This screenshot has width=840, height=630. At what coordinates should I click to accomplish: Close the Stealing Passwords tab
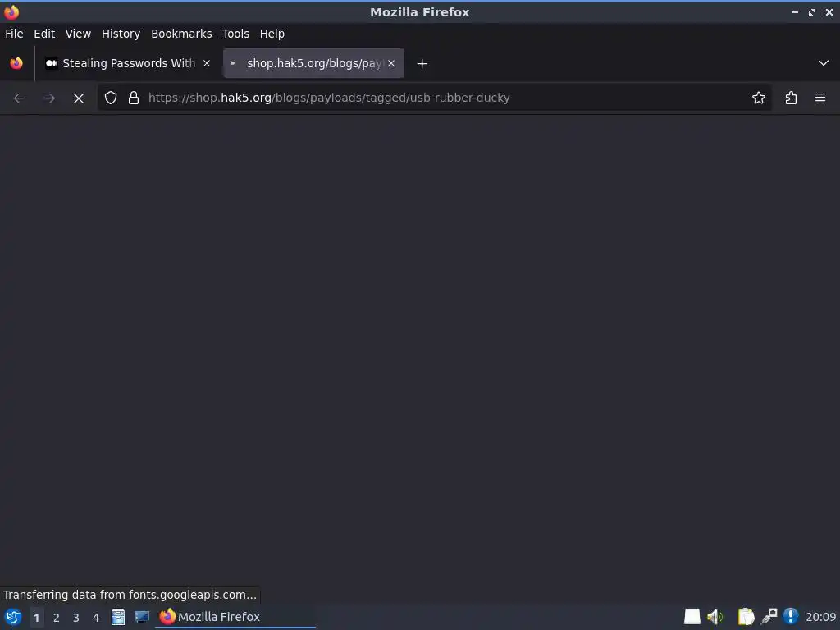click(x=207, y=63)
